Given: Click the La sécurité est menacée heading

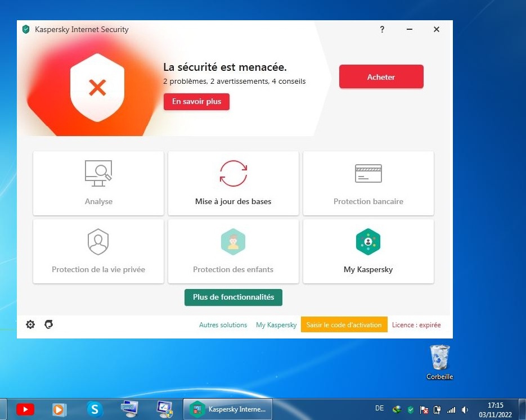Looking at the screenshot, I should (x=225, y=67).
